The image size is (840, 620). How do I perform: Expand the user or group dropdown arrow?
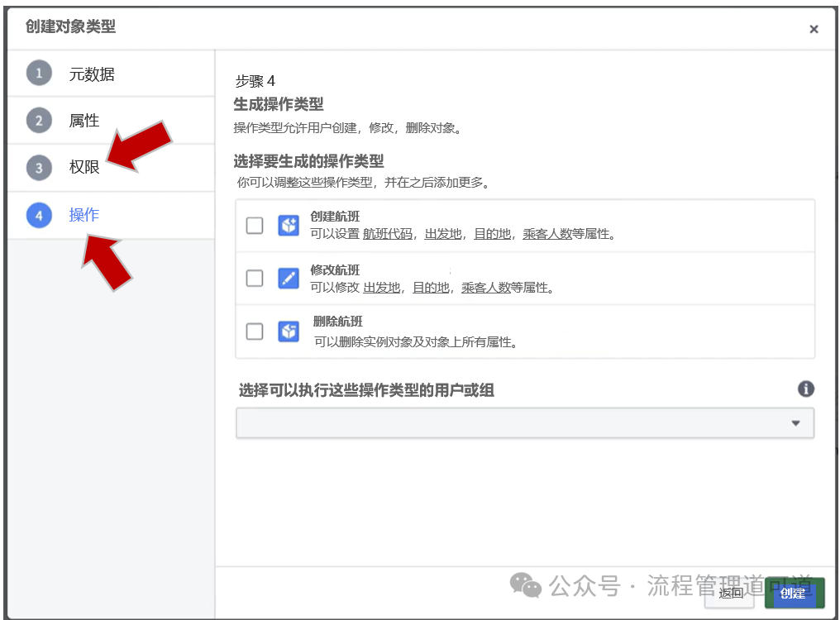[795, 423]
